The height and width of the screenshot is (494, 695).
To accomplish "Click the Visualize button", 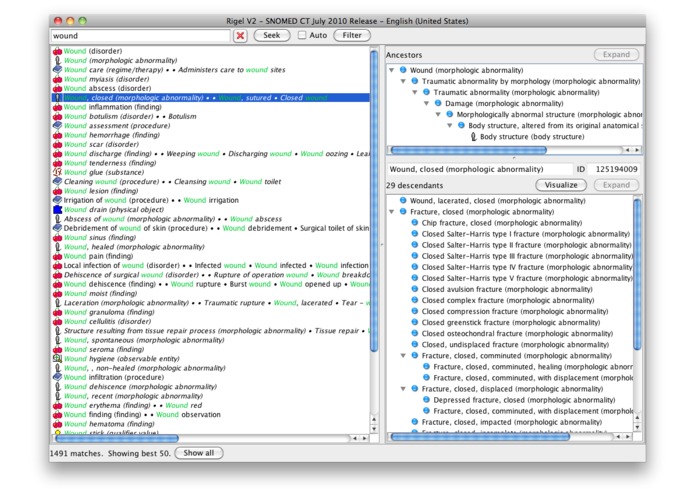I will 561,185.
